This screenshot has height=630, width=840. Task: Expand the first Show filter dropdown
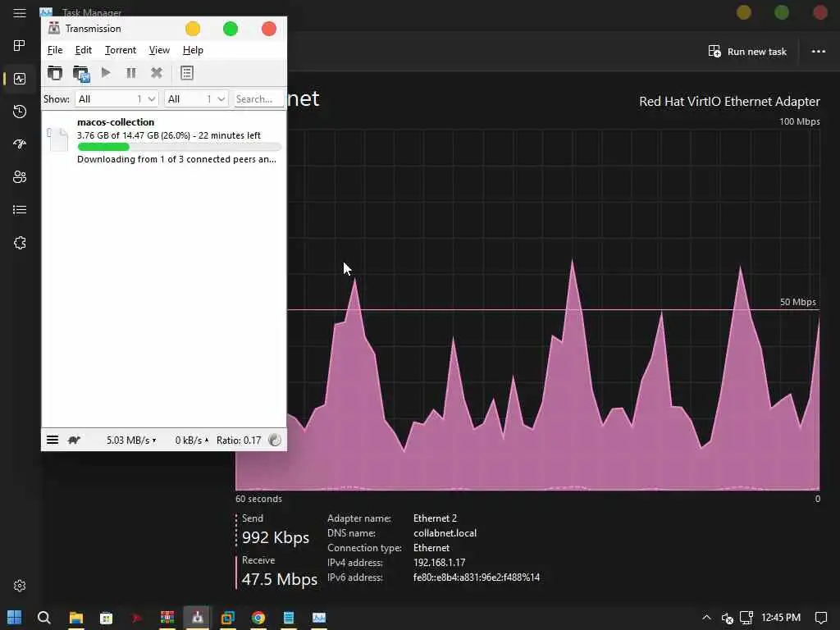[116, 98]
